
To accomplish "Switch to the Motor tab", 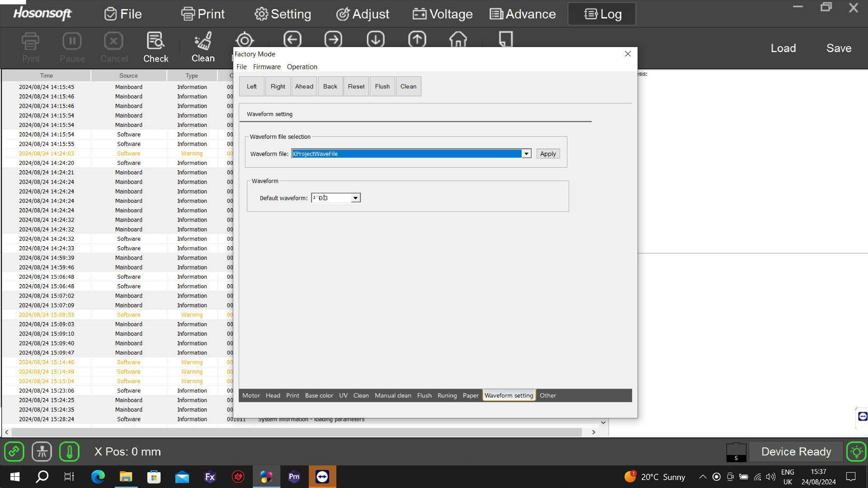I will 251,395.
